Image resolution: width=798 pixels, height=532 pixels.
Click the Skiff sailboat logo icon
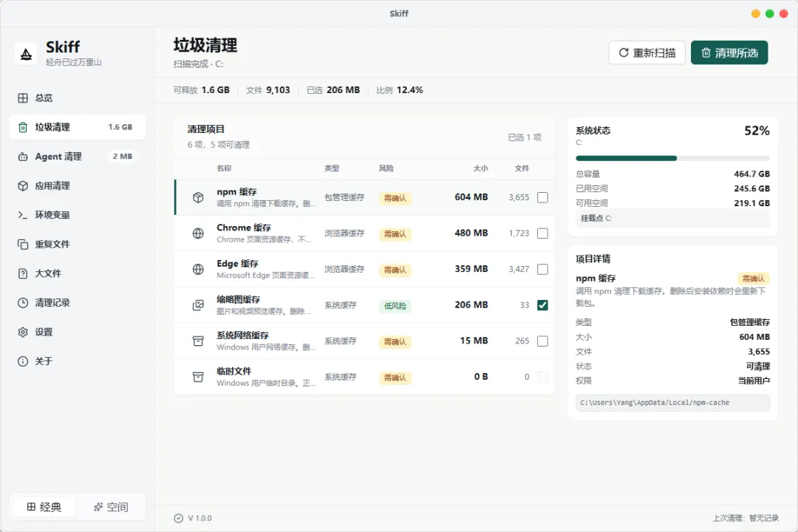tap(26, 53)
